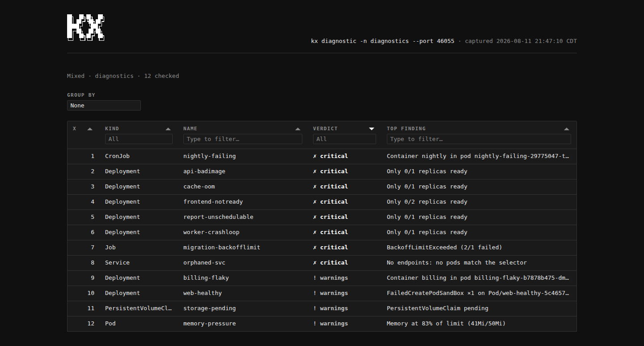644x346 pixels.
Task: Click critical verdict of nightly-failing
Action: click(x=330, y=156)
